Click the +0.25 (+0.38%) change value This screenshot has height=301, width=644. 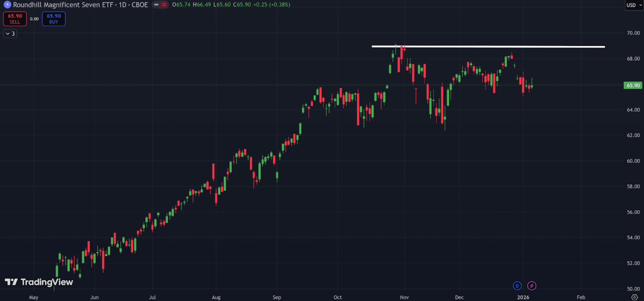click(x=271, y=5)
